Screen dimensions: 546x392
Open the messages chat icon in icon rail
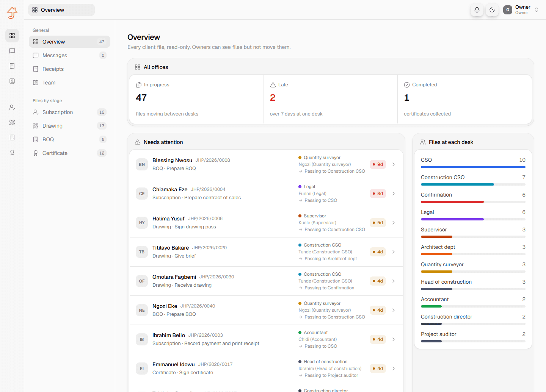click(x=12, y=51)
